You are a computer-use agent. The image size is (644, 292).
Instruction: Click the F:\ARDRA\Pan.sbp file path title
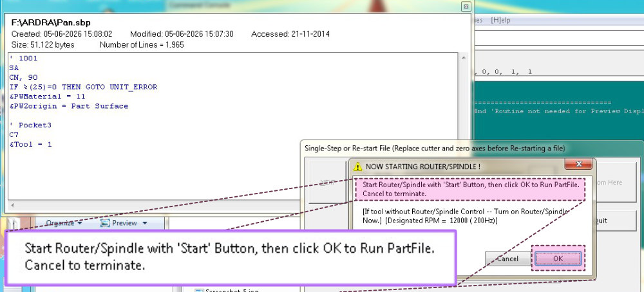click(51, 23)
